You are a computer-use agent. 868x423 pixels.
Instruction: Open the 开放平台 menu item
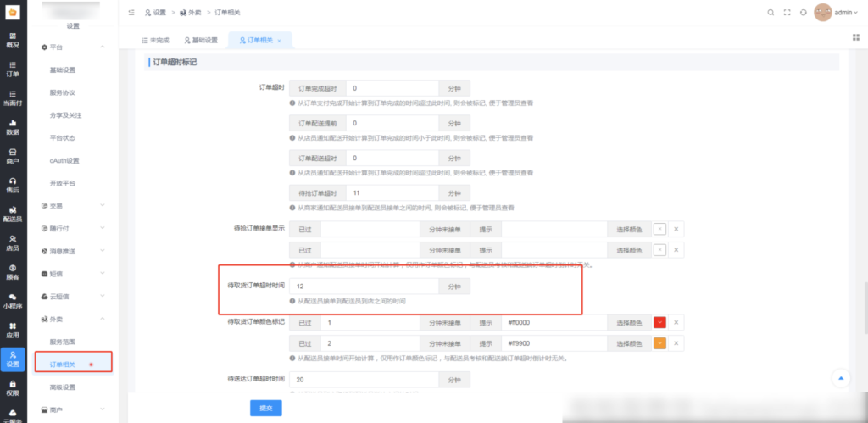[63, 183]
